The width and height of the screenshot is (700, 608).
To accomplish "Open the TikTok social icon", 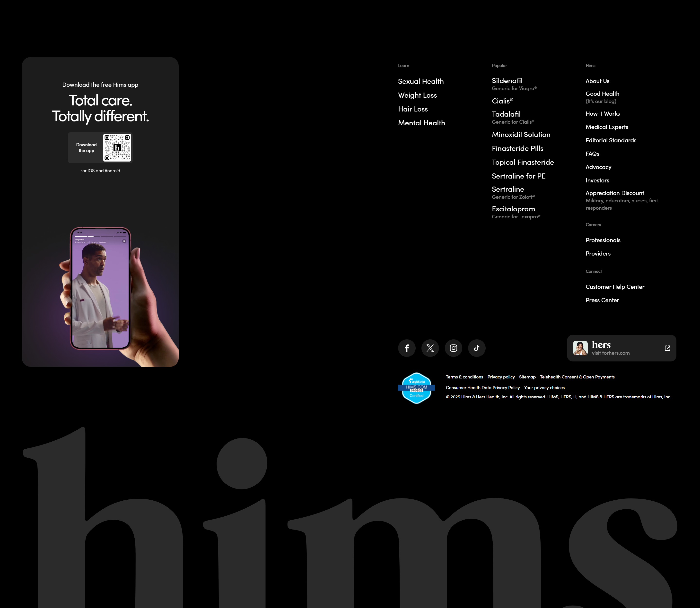I will pos(477,348).
